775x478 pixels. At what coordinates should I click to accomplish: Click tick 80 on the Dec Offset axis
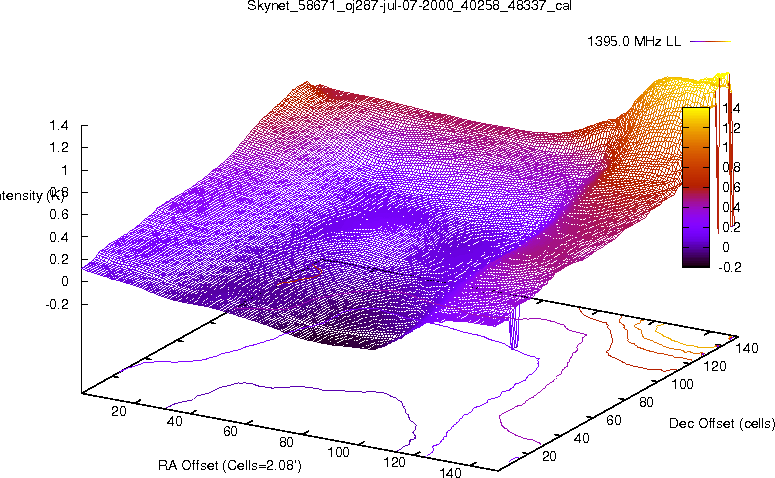click(x=646, y=402)
